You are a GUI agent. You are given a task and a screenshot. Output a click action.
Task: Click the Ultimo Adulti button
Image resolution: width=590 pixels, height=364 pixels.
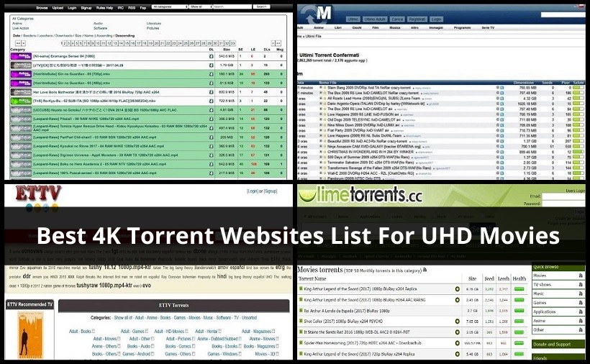tap(374, 19)
